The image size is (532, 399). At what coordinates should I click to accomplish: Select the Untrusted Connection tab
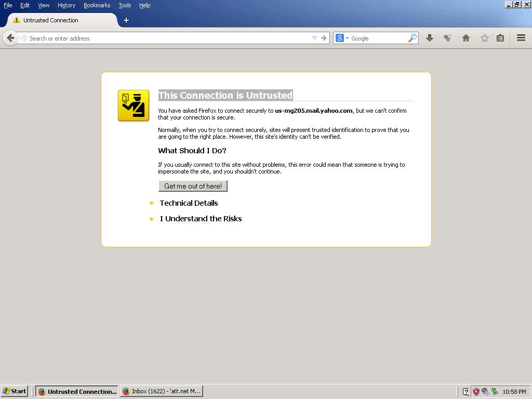pos(61,20)
